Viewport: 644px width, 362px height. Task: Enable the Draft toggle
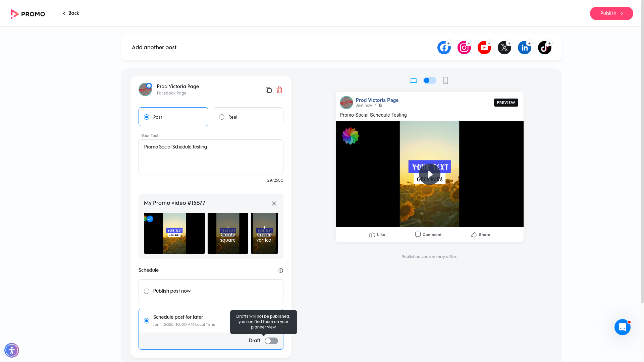(271, 341)
